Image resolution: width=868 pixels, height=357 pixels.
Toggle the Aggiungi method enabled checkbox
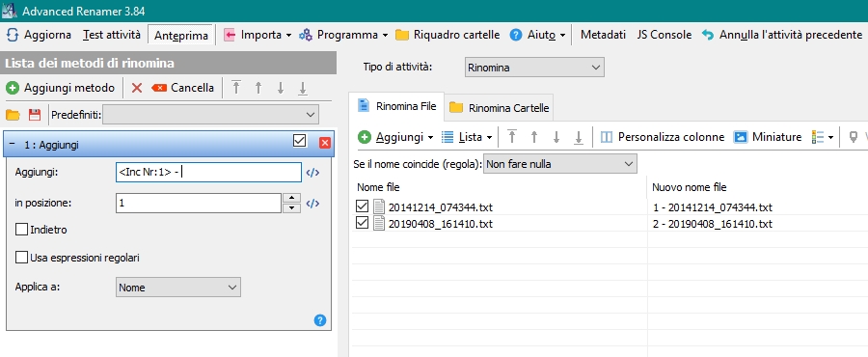coord(300,142)
